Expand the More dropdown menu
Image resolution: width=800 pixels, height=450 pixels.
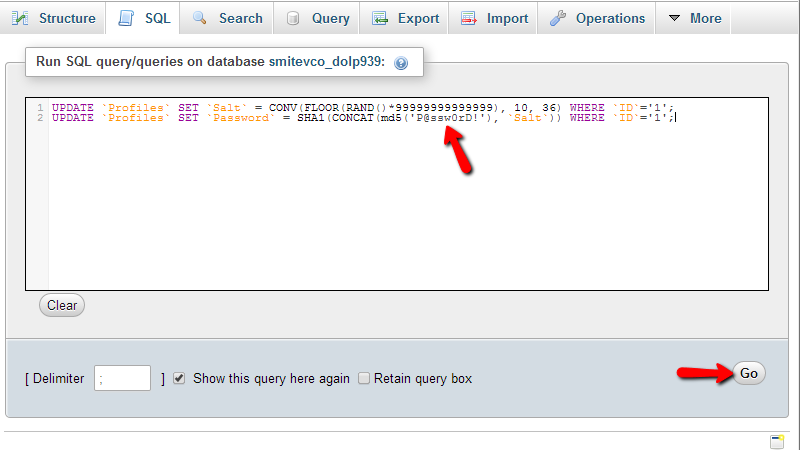(x=693, y=18)
